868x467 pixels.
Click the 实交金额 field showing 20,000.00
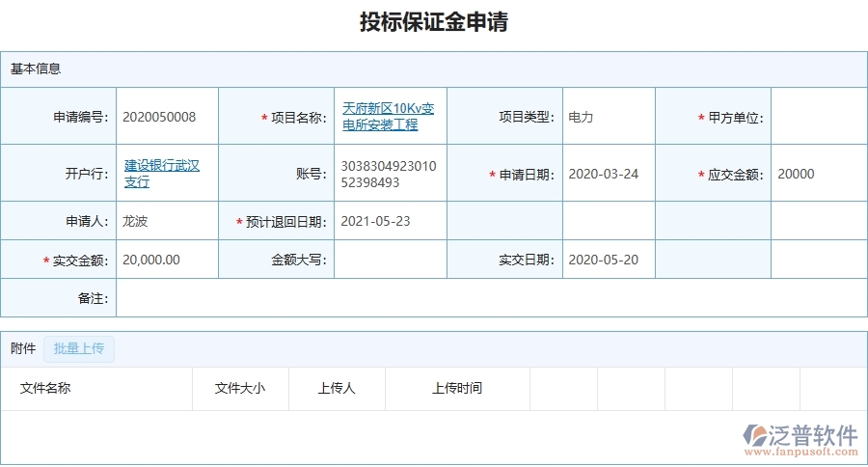[166, 260]
